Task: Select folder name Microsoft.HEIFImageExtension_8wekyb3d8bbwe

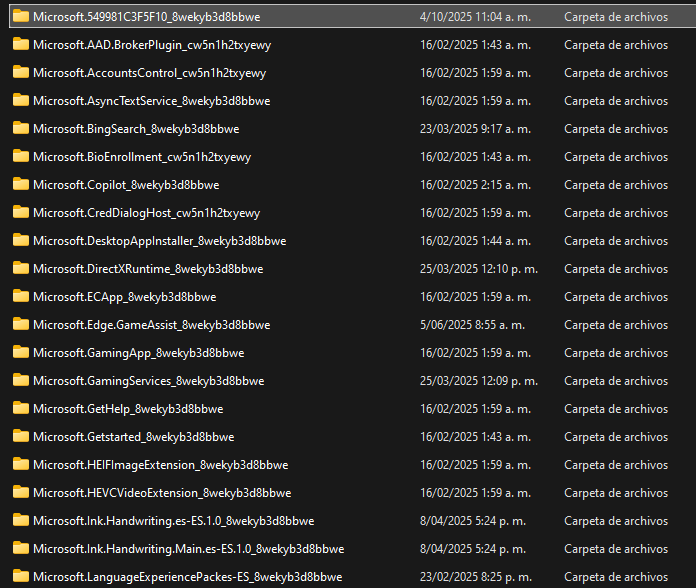Action: click(160, 465)
